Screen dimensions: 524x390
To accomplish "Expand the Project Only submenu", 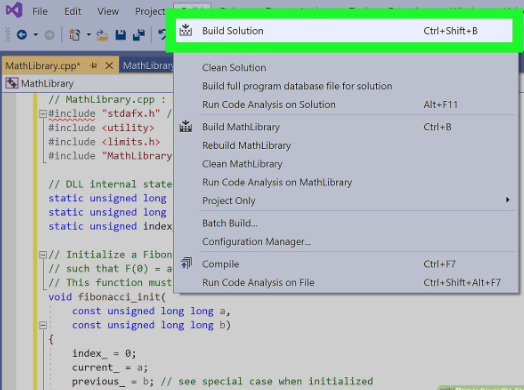I will pyautogui.click(x=346, y=201).
